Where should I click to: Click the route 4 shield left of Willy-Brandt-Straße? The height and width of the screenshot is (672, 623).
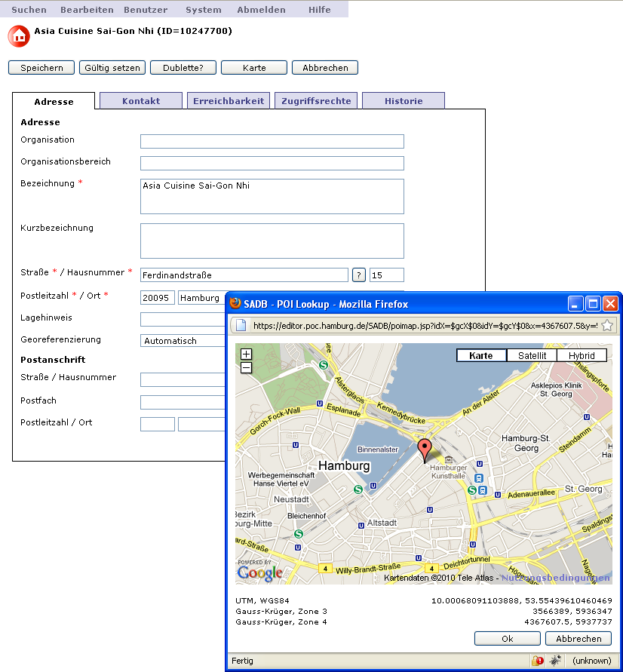click(325, 569)
